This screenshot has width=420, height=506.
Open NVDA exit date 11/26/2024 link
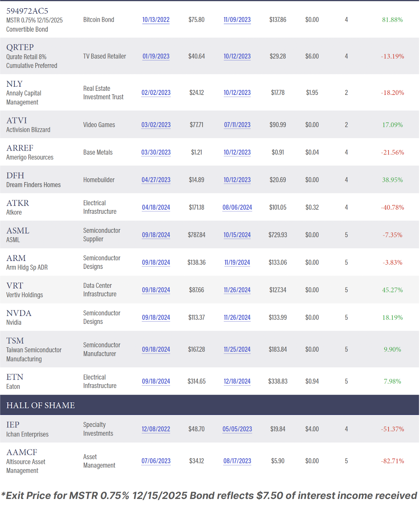[x=237, y=318]
